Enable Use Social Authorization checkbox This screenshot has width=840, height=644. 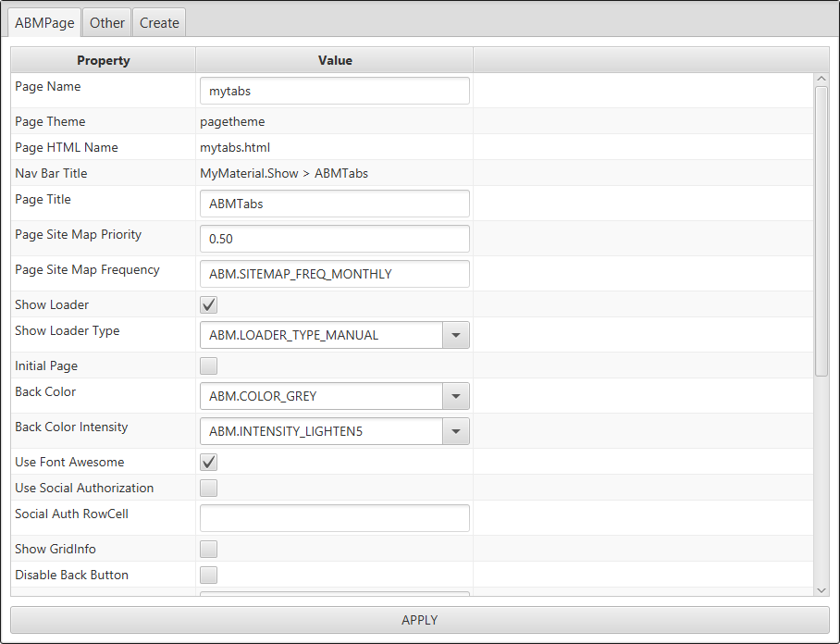click(x=209, y=488)
